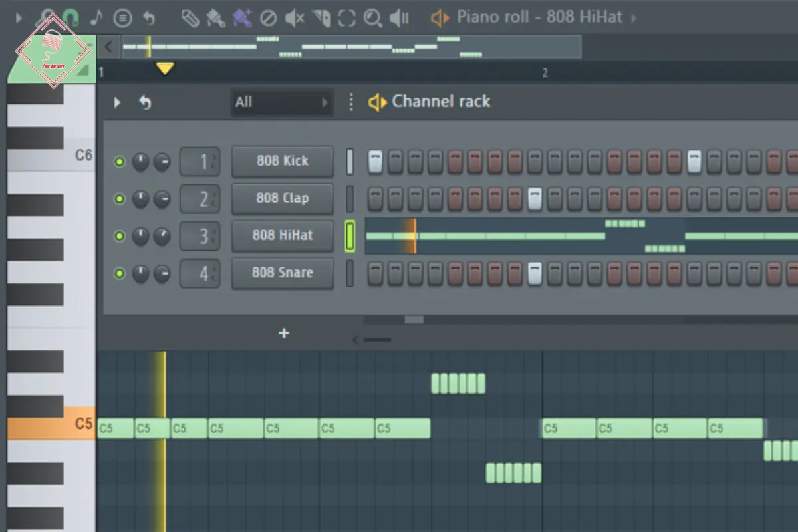Choose the Delete tool in toolbar
The height and width of the screenshot is (532, 798).
267,18
